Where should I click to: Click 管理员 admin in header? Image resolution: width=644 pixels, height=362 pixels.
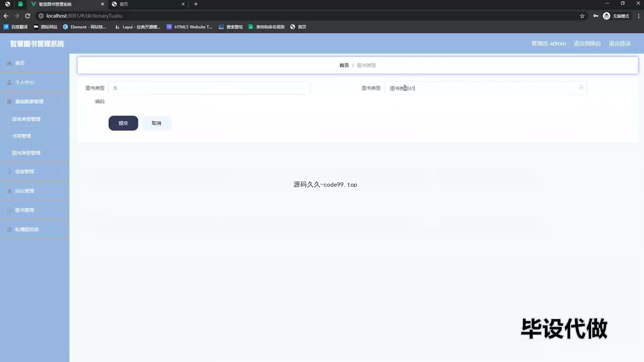point(548,44)
